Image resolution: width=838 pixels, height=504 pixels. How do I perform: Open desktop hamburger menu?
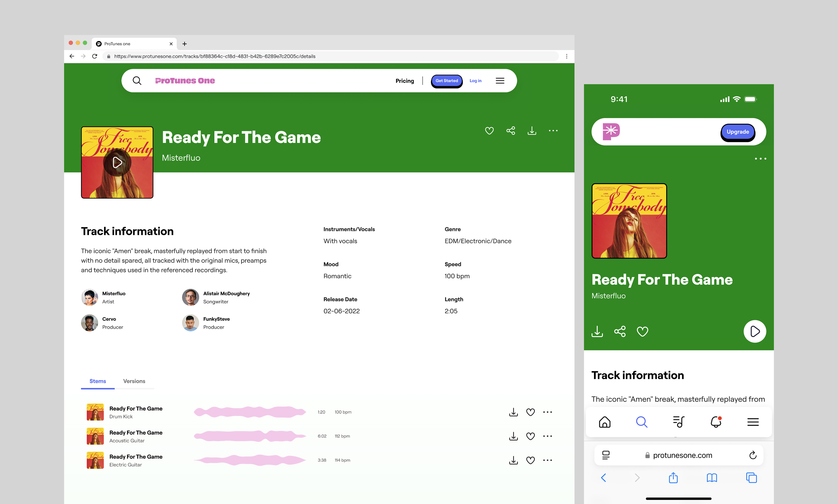[x=500, y=80]
